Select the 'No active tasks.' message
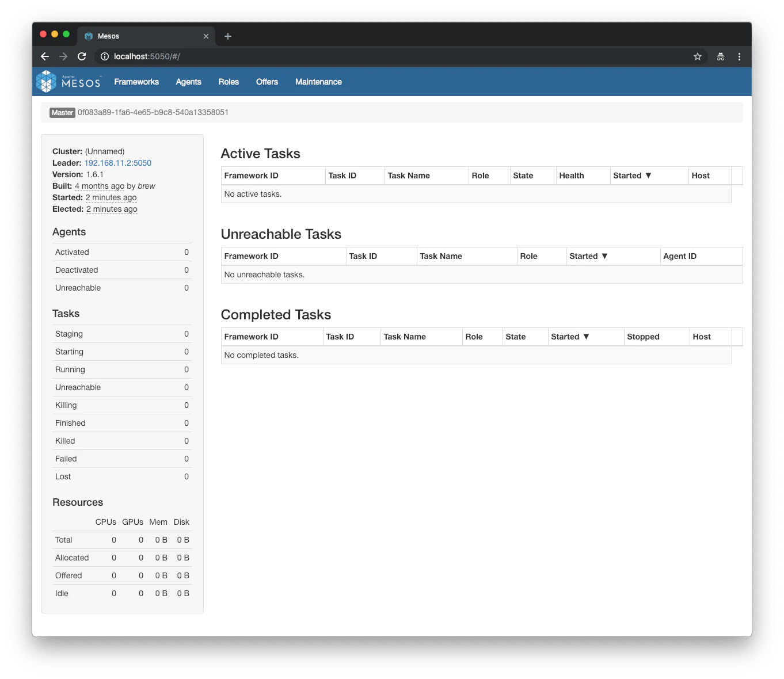The image size is (784, 679). pyautogui.click(x=253, y=194)
